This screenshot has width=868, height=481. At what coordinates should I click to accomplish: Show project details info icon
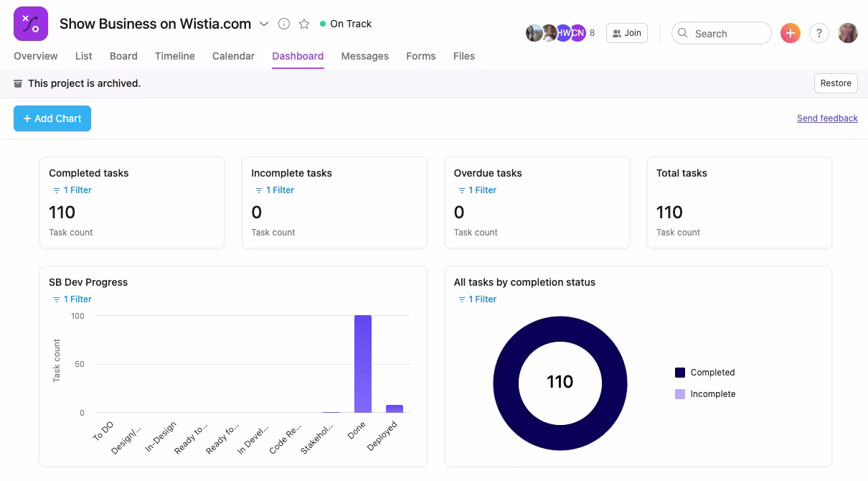point(284,24)
